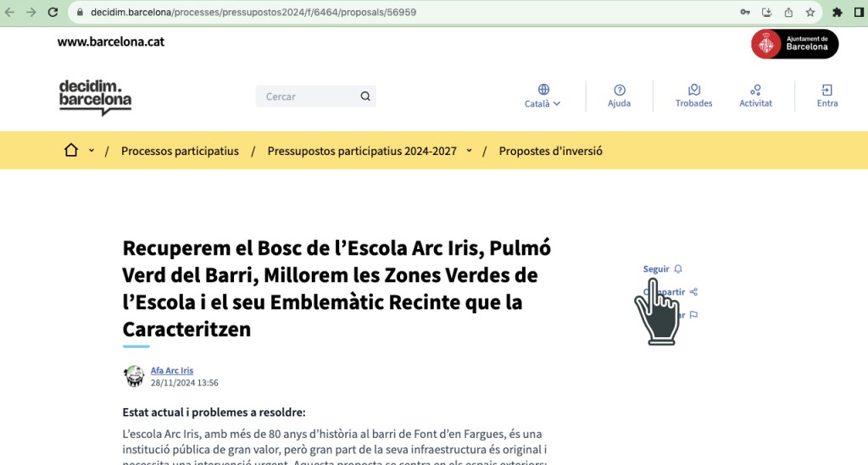Click the home icon in breadcrumb
The width and height of the screenshot is (868, 465).
pyautogui.click(x=71, y=151)
